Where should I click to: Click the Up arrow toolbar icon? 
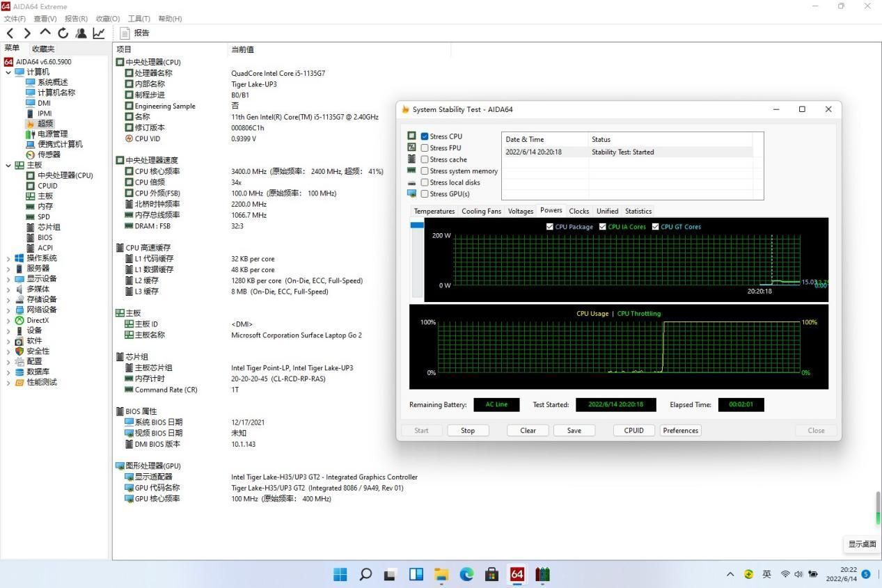point(45,33)
